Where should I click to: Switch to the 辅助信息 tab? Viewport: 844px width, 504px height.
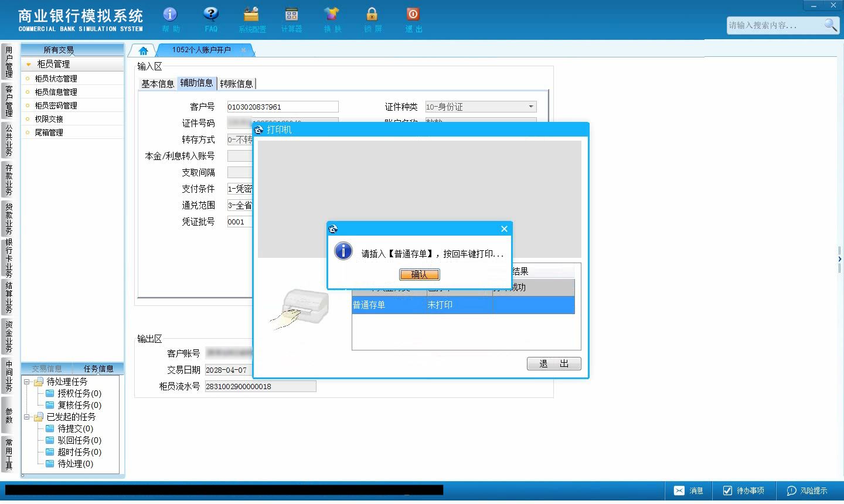click(196, 83)
